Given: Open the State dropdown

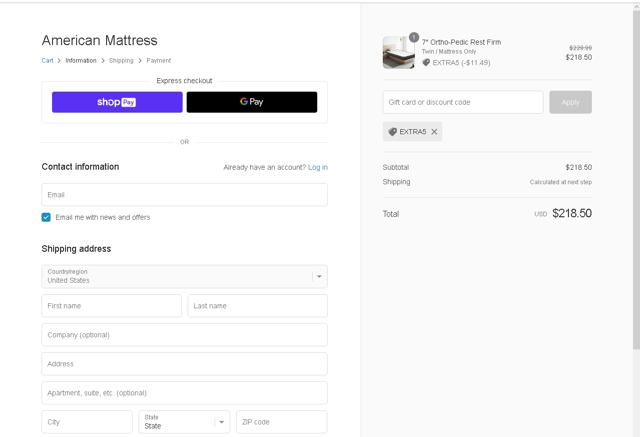Looking at the screenshot, I should click(x=184, y=421).
